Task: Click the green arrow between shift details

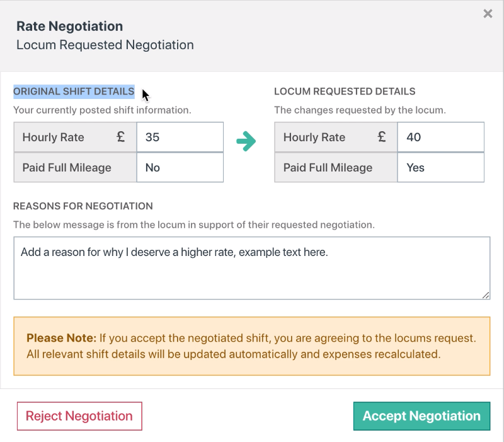Action: pyautogui.click(x=246, y=142)
